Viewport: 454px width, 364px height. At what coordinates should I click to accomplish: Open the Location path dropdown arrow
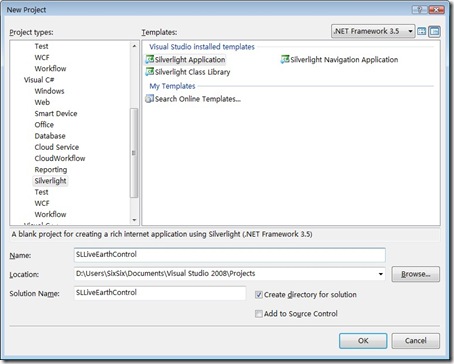(x=380, y=274)
